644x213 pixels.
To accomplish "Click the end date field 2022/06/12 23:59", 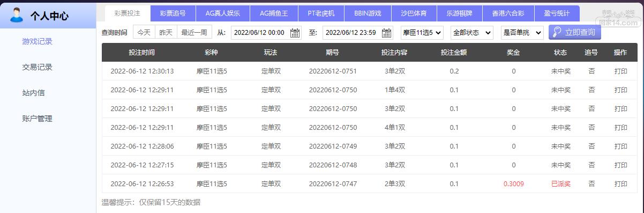I will [x=358, y=33].
